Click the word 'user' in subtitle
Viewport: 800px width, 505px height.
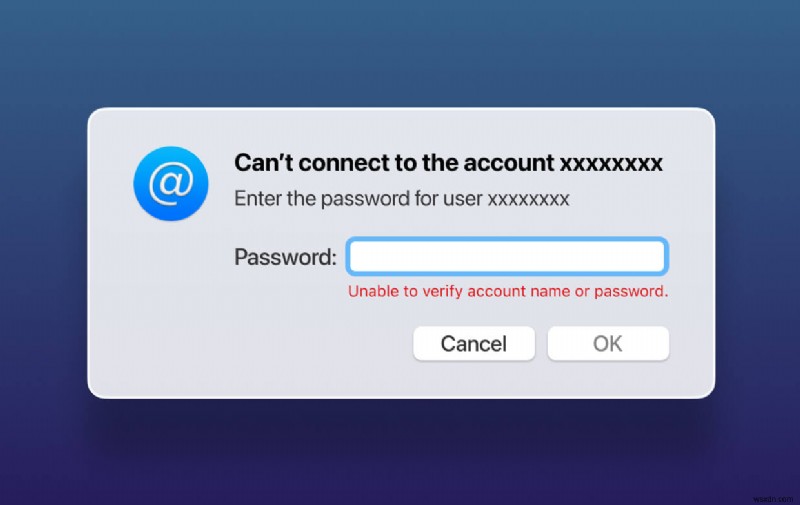coord(462,199)
